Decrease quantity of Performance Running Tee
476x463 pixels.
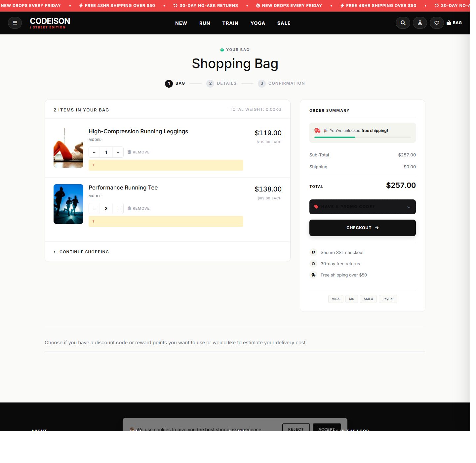94,209
